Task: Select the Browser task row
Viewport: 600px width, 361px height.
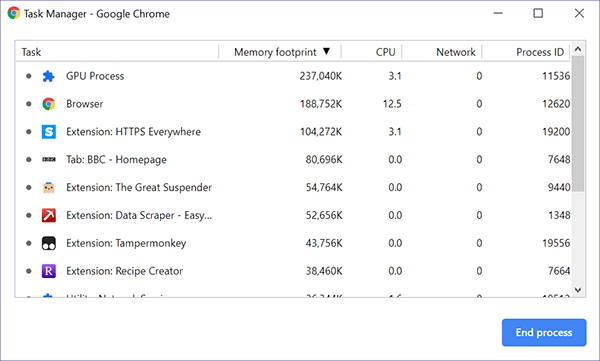Action: [293, 104]
